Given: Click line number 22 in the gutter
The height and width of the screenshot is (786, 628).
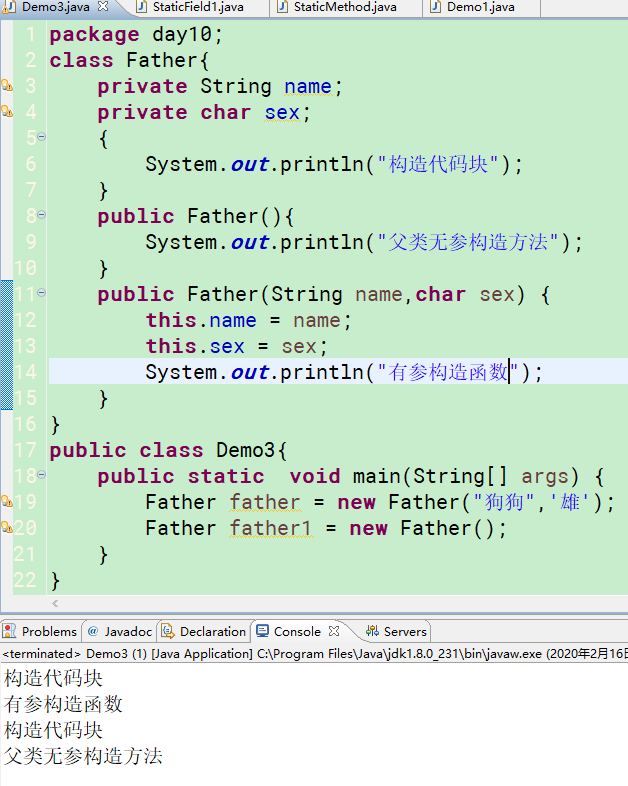Looking at the screenshot, I should (x=25, y=580).
